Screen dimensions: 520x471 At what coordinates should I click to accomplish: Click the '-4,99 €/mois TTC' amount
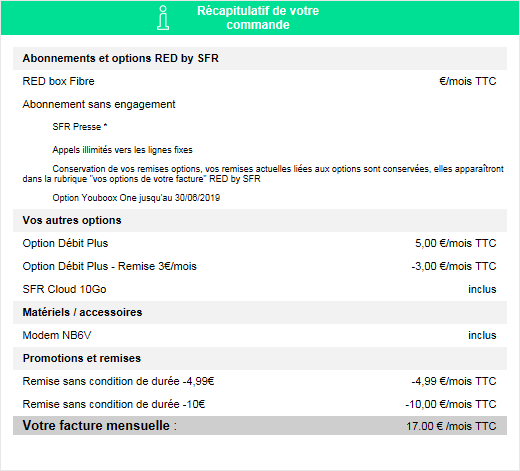(x=454, y=381)
